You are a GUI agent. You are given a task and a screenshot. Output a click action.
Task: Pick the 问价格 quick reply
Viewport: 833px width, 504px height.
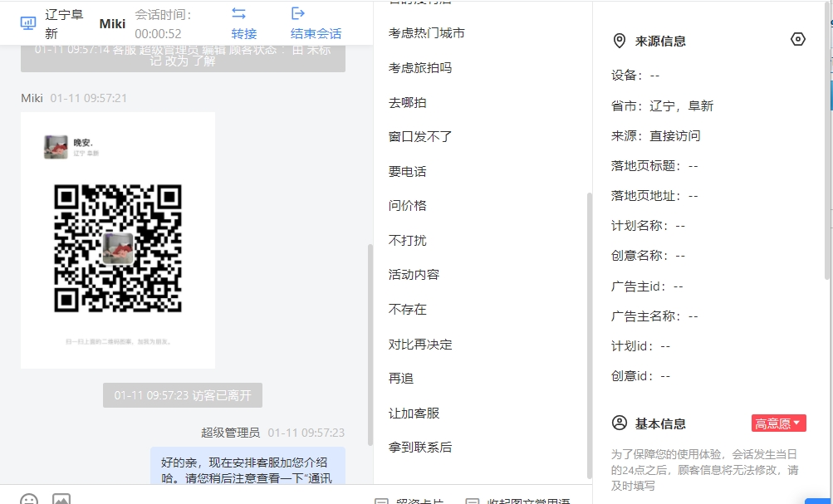coord(408,206)
